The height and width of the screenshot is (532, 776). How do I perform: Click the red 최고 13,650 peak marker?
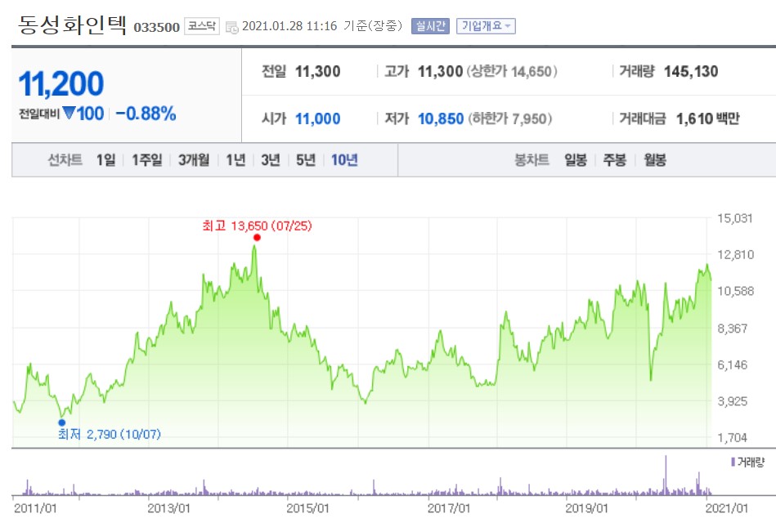point(257,238)
